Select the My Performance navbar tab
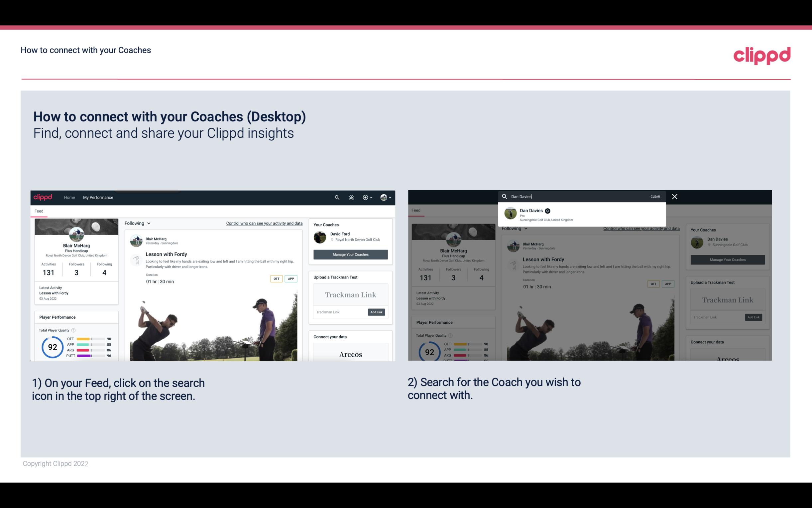Screen dimensions: 812x508 (x=98, y=197)
